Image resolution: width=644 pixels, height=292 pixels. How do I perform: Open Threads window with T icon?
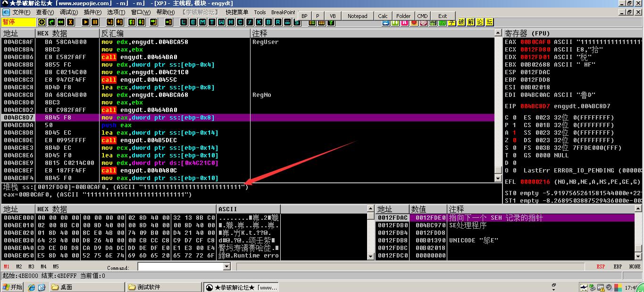pyautogui.click(x=212, y=22)
